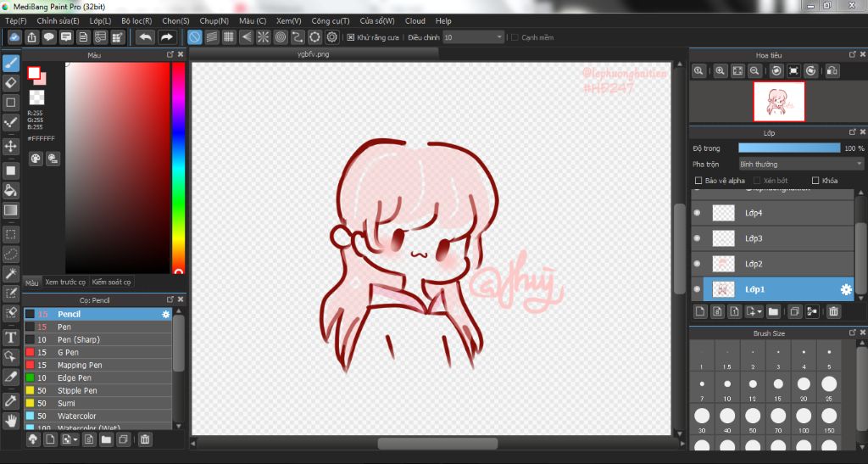Open the Tệp(F) menu
Viewport: 868px width, 464px height.
(15, 21)
